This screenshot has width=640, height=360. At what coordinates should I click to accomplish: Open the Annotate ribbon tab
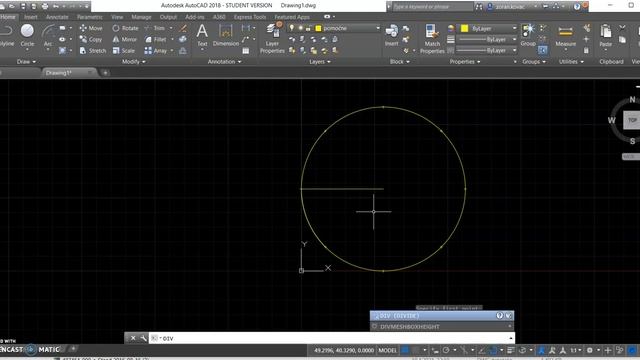pyautogui.click(x=57, y=17)
